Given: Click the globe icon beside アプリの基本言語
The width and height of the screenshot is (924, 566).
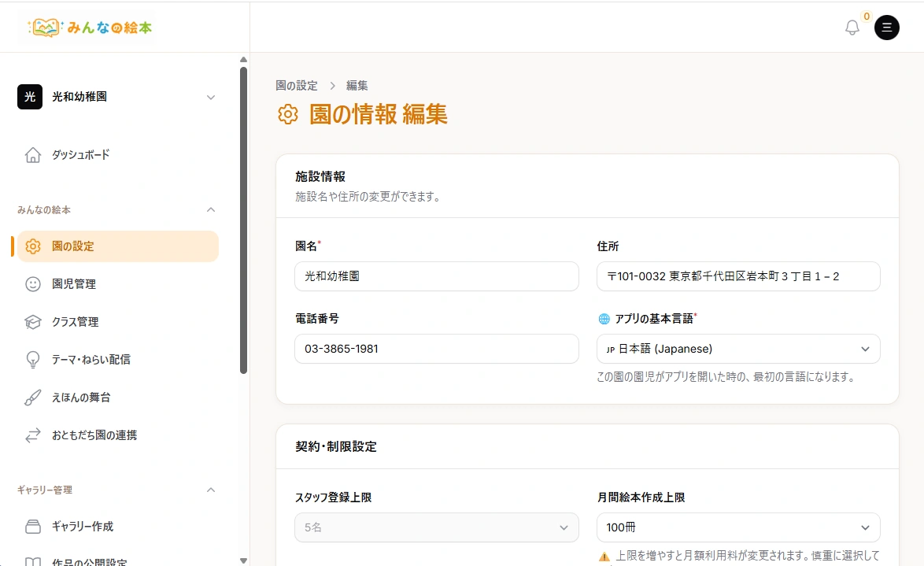Looking at the screenshot, I should pyautogui.click(x=604, y=319).
